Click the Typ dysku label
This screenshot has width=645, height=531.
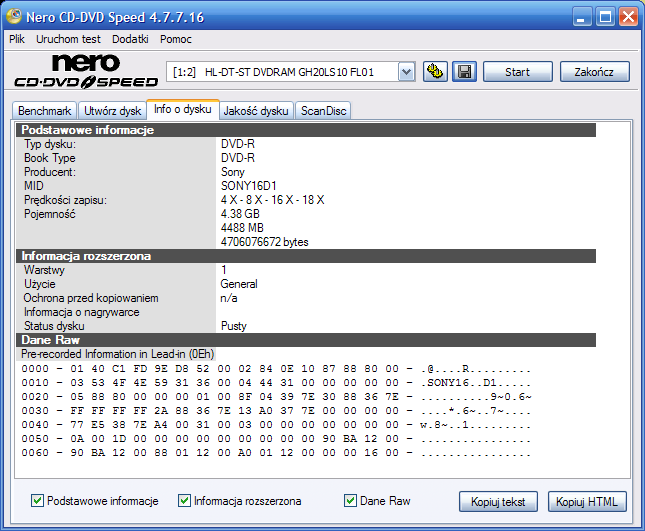50,144
